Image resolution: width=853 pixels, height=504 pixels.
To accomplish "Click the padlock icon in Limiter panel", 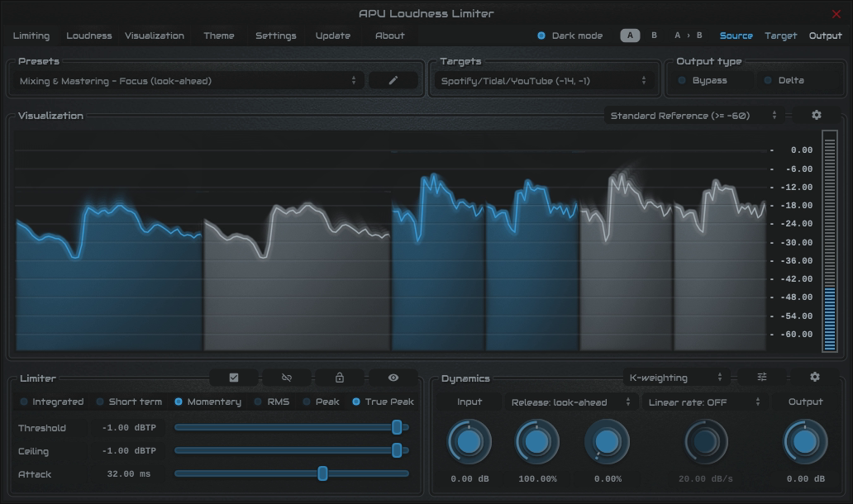I will click(x=340, y=378).
